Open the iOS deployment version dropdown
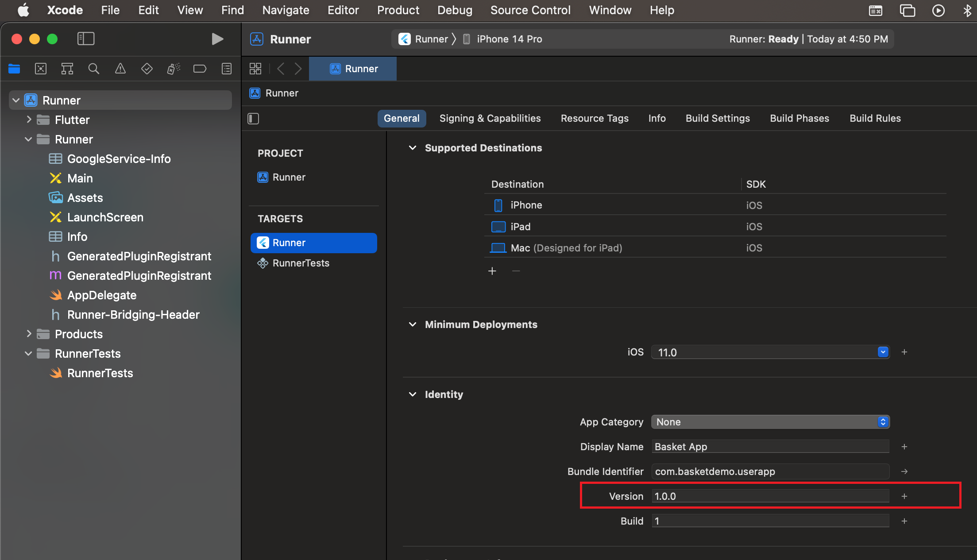 click(883, 352)
